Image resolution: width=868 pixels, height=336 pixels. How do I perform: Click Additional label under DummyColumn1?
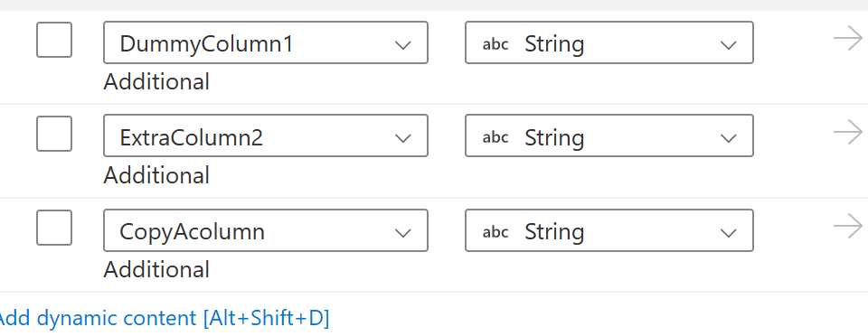156,82
